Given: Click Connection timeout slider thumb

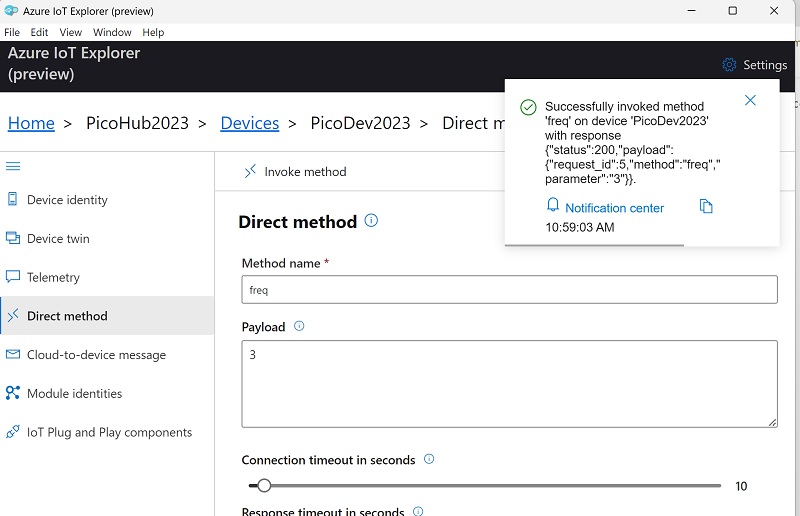Looking at the screenshot, I should (x=264, y=485).
